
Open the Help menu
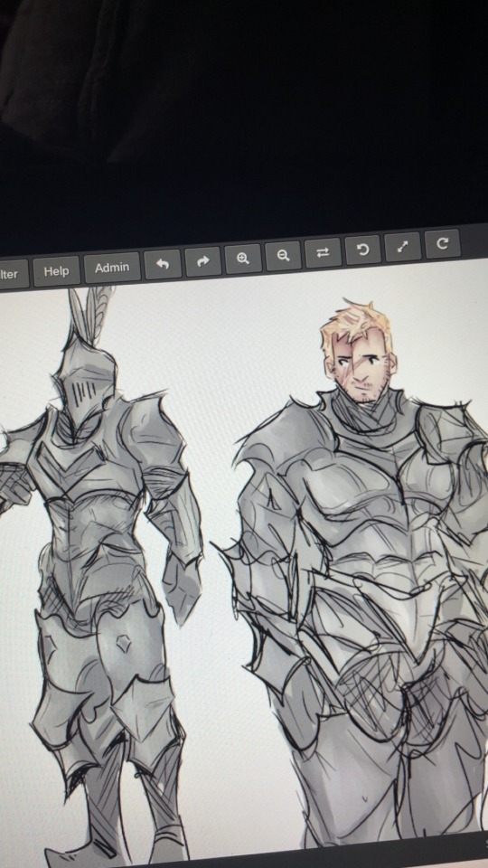pos(56,270)
